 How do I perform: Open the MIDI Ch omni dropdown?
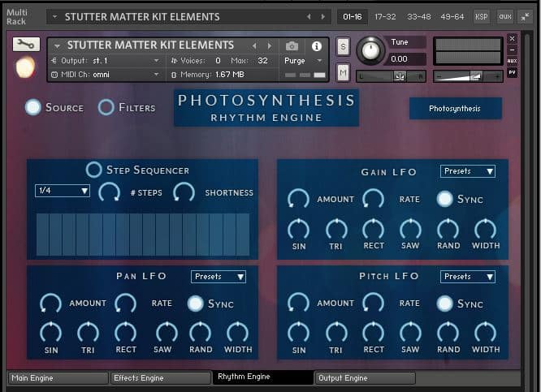[x=106, y=75]
